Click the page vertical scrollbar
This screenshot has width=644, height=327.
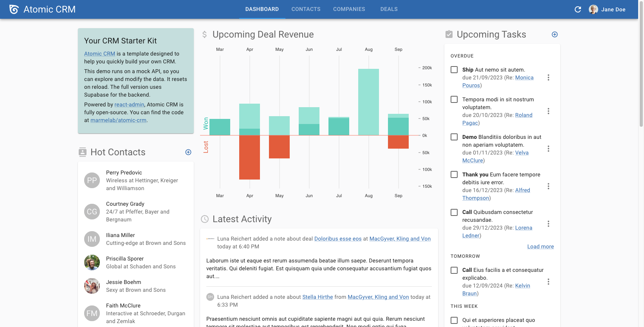tap(641, 78)
